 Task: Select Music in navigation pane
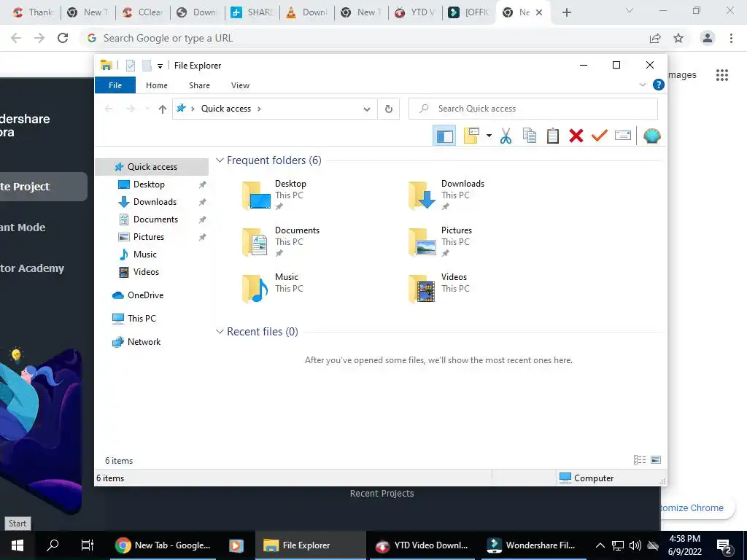145,254
